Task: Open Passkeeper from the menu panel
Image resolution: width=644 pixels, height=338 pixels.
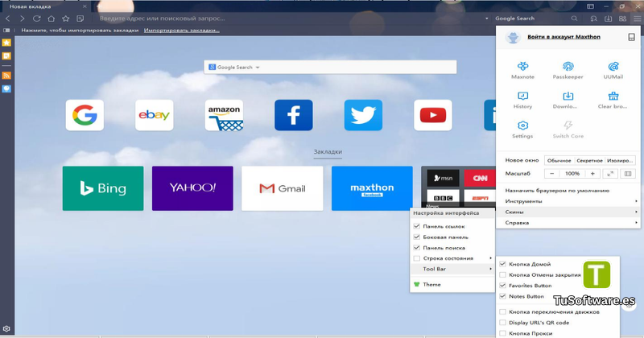Action: click(x=568, y=70)
